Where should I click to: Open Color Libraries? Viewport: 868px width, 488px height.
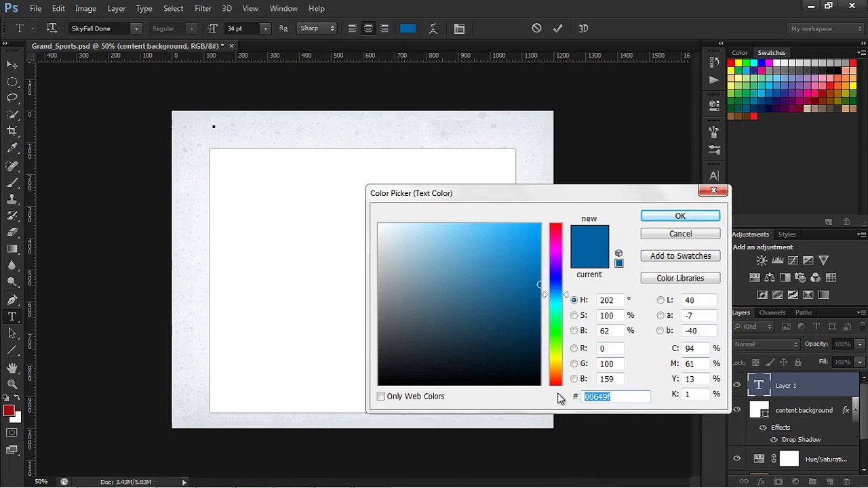[680, 279]
